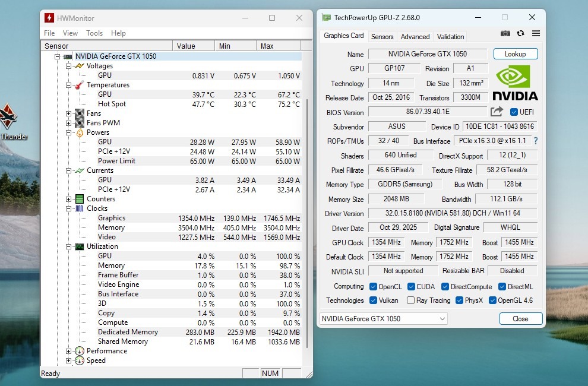Click the GPU Name field in GPU-Z

coord(428,53)
